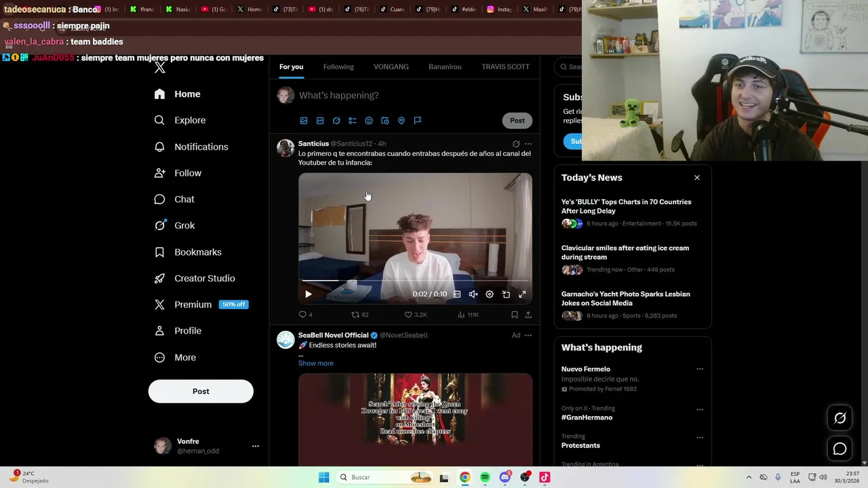Open the emoji picker in composer
The height and width of the screenshot is (488, 868).
click(x=369, y=121)
